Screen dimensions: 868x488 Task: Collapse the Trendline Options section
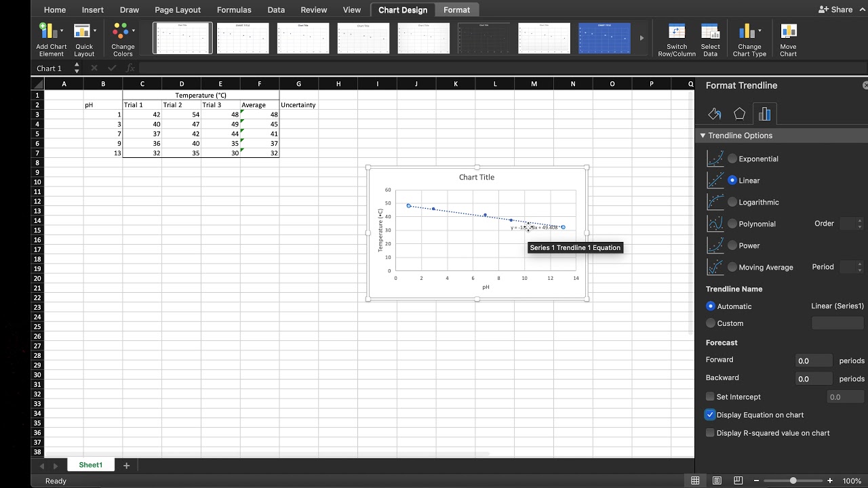(703, 136)
